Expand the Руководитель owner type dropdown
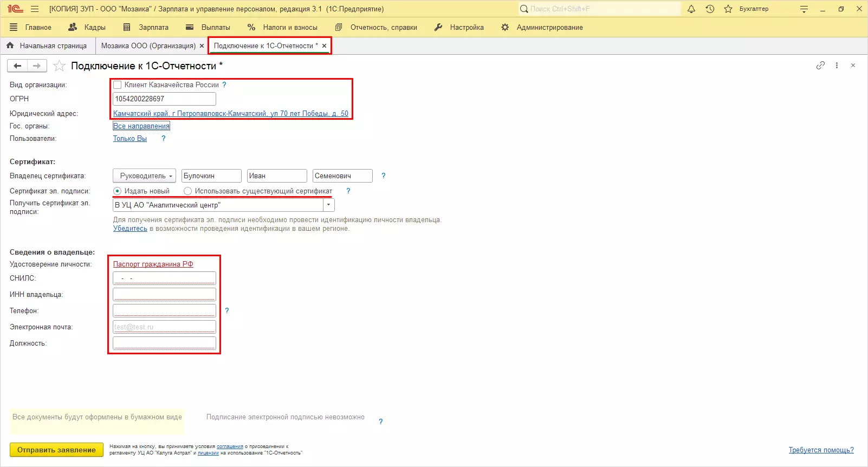868x467 pixels. (x=145, y=176)
